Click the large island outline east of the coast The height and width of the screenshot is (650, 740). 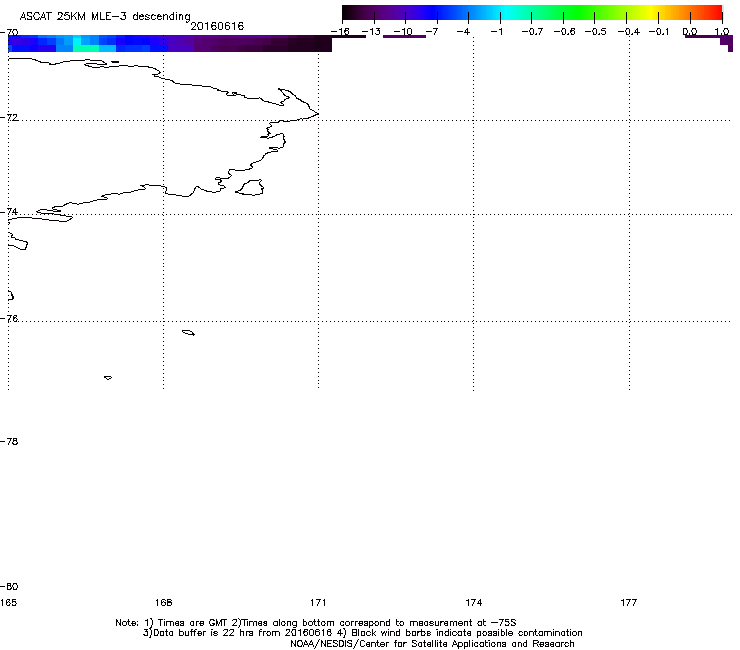tap(250, 187)
